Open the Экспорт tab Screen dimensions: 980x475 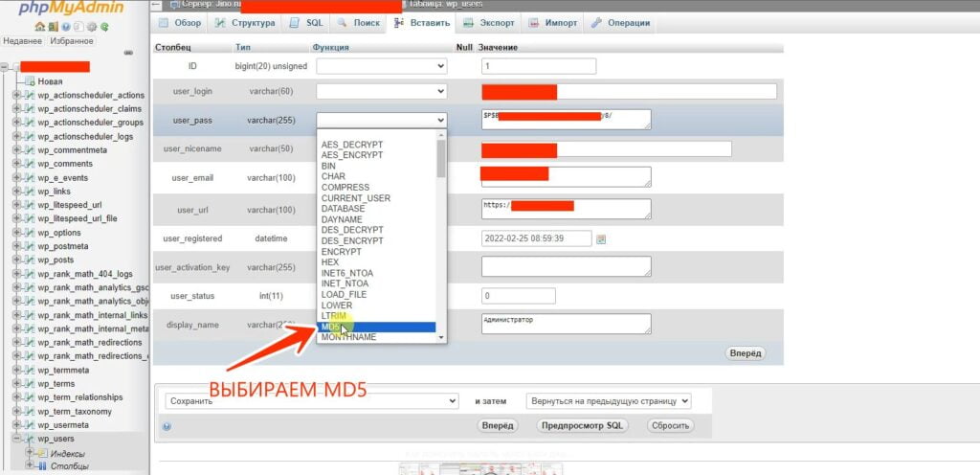489,23
